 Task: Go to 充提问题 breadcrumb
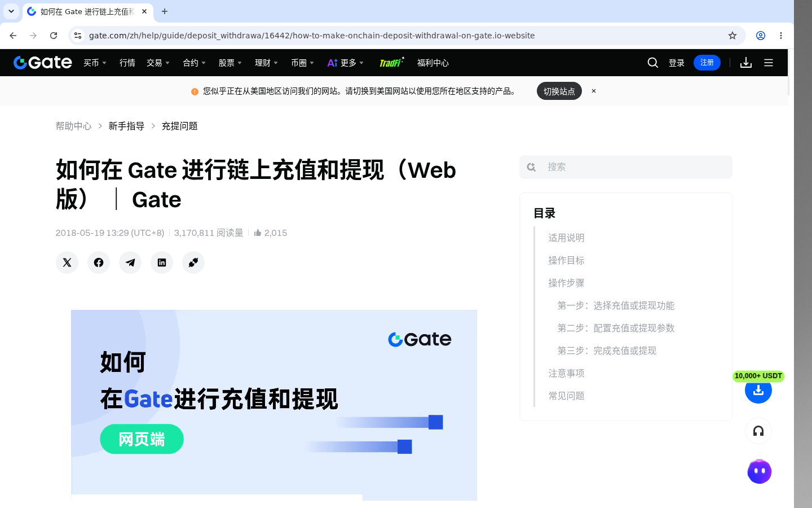point(179,126)
